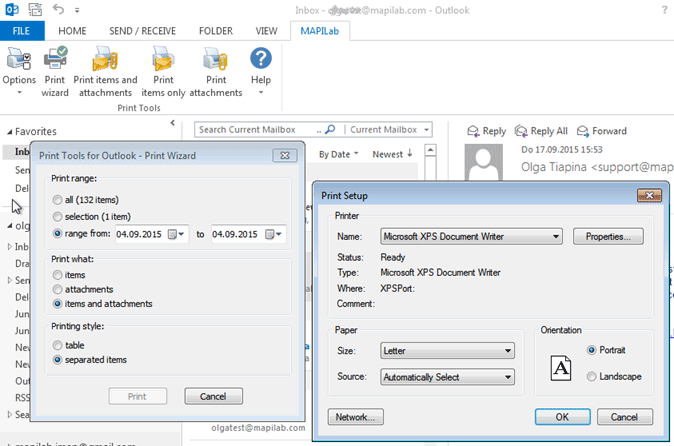
Task: Click Print items and attachments icon
Action: coord(105,71)
